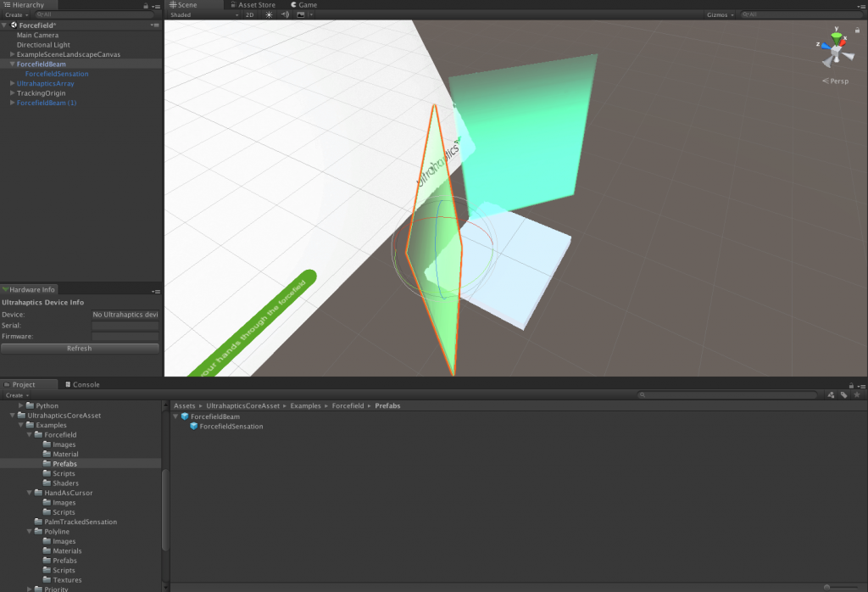Open the Console tab

(82, 385)
